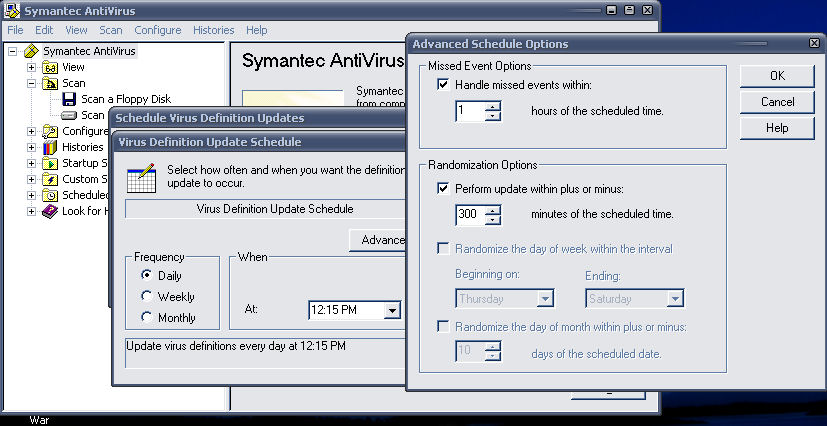Select the Monthly frequency radio button
Viewport: 827px width, 426px height.
(x=147, y=317)
